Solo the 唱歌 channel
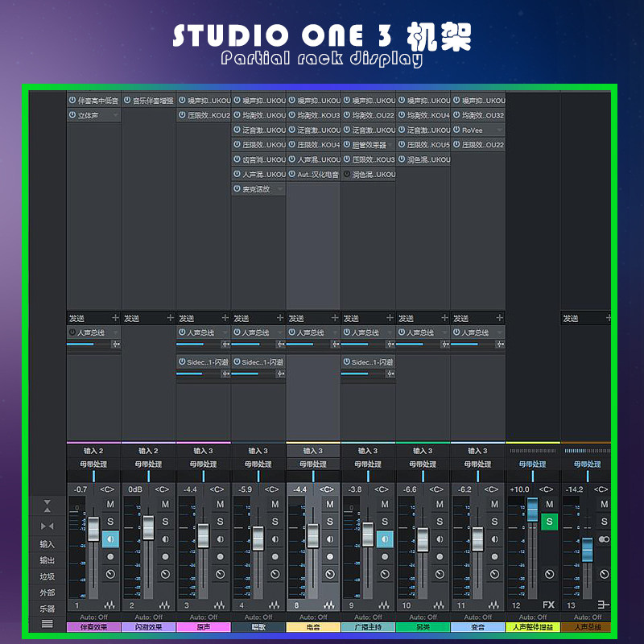 click(275, 521)
